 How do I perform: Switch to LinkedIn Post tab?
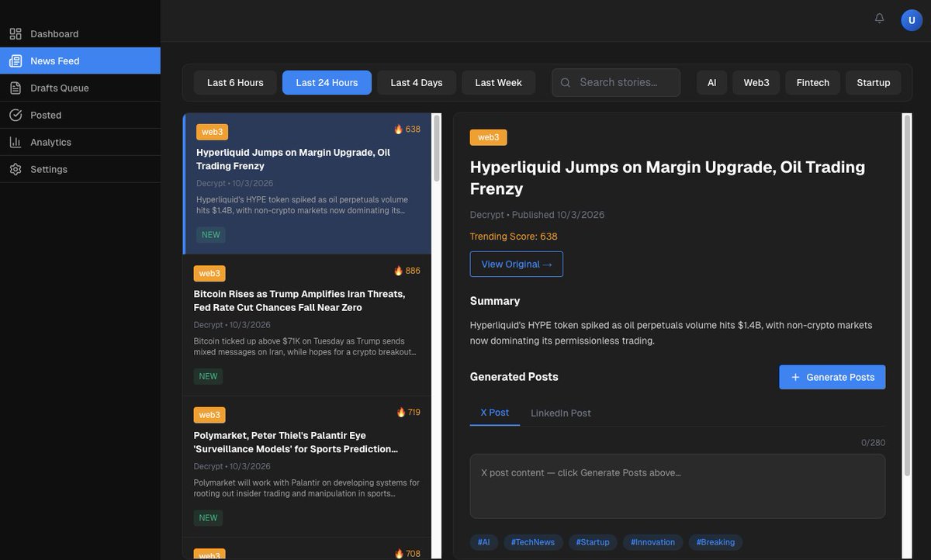point(561,413)
